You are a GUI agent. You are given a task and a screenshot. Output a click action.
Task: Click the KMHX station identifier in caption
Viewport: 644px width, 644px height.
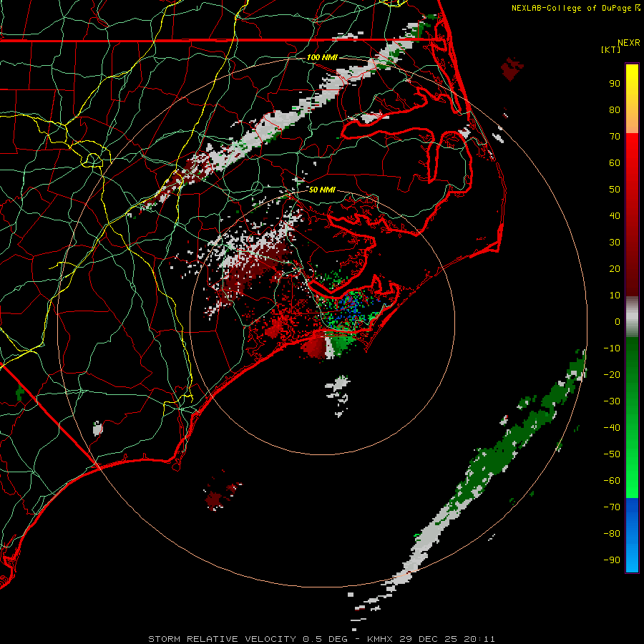[x=379, y=639]
